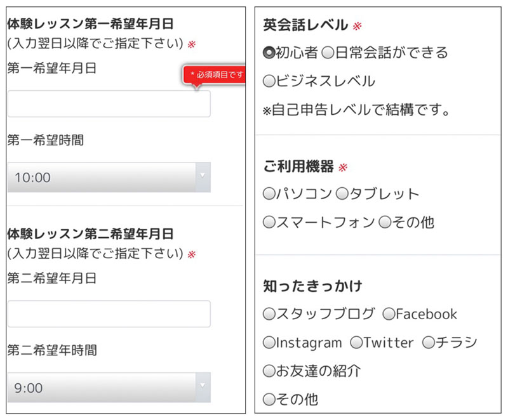Choose the ビジネスレベル radio option
The height and width of the screenshot is (420, 508).
(269, 81)
